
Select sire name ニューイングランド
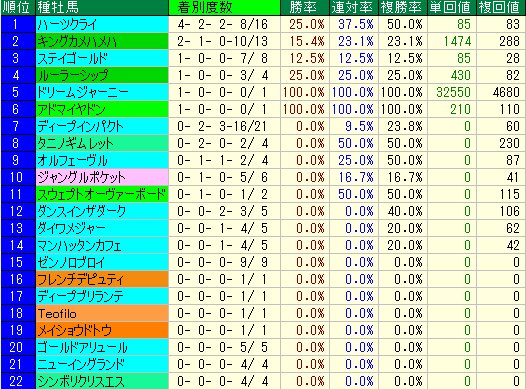[81, 364]
